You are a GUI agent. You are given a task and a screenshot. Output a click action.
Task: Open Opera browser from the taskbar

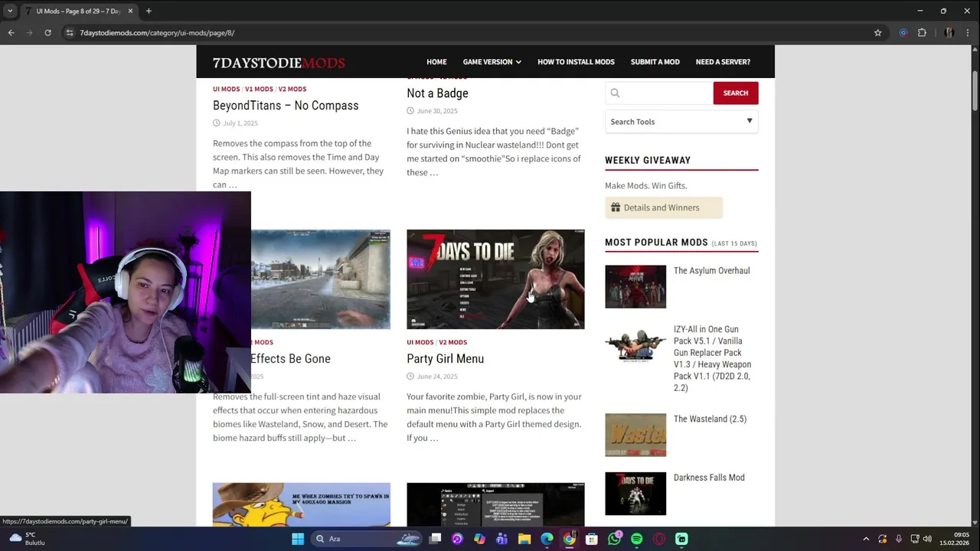click(658, 539)
